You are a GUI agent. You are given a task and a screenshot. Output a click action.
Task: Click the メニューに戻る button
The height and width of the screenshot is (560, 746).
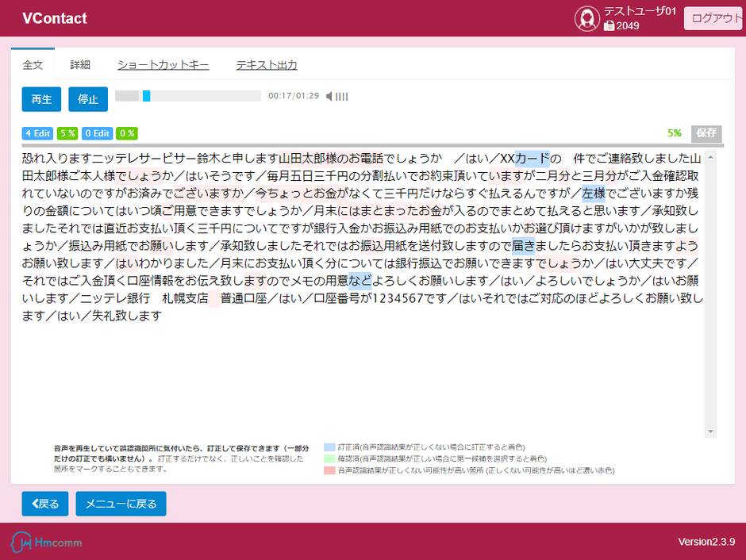pos(121,504)
